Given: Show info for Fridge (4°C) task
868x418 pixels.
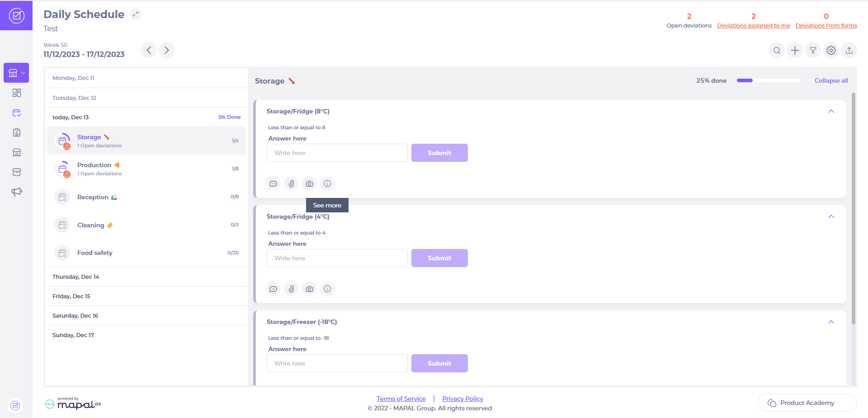Looking at the screenshot, I should pos(327,289).
